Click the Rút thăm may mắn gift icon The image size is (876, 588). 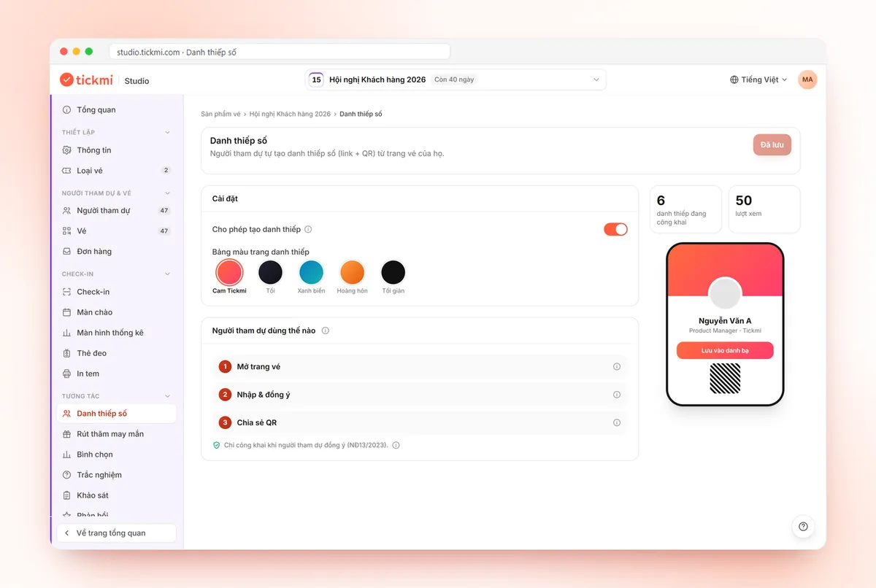pos(67,434)
